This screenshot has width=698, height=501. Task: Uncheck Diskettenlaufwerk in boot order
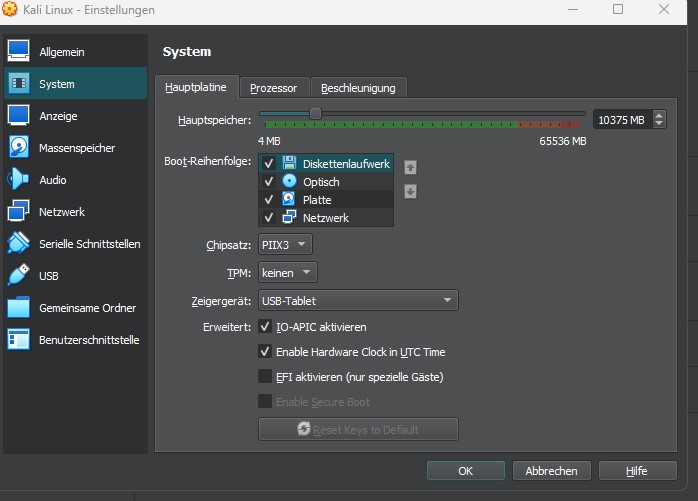coord(269,163)
